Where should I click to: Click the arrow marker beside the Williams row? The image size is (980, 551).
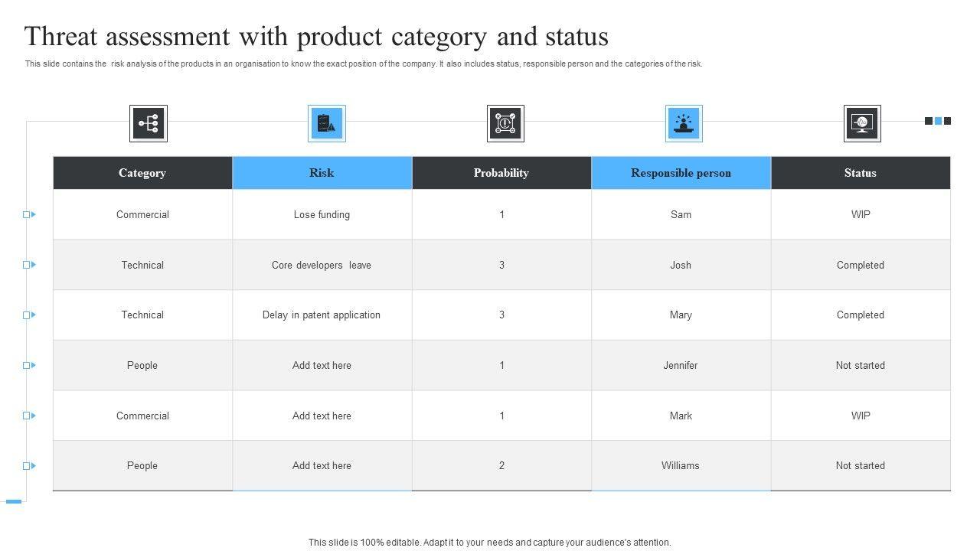pos(29,466)
